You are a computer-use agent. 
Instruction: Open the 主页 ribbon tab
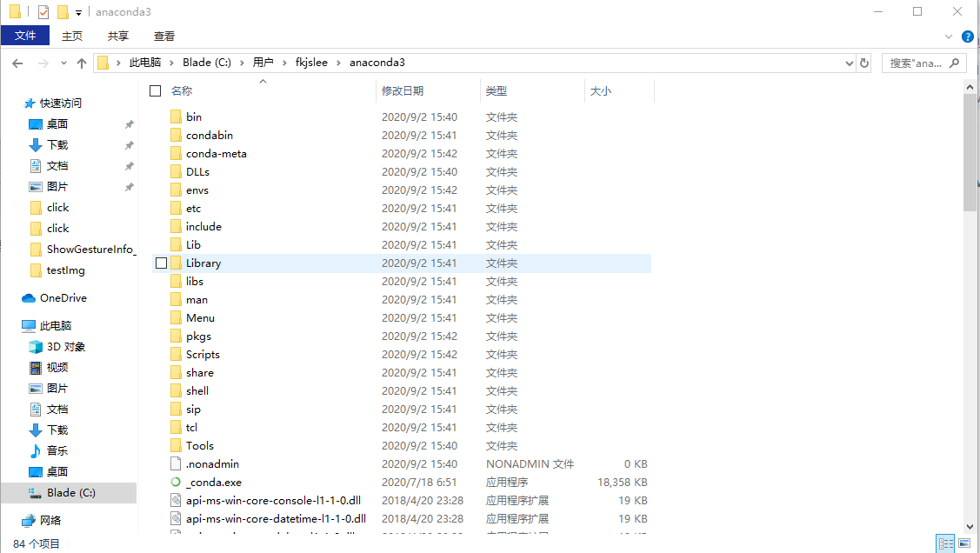[x=72, y=37]
